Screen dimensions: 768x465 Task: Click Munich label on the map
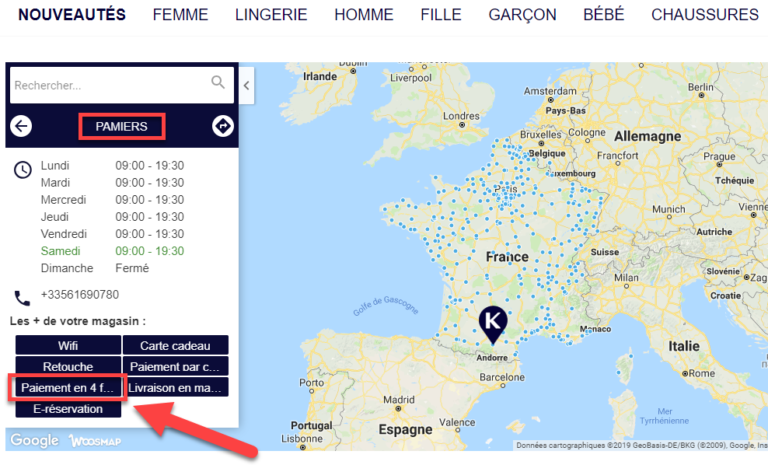click(x=669, y=209)
